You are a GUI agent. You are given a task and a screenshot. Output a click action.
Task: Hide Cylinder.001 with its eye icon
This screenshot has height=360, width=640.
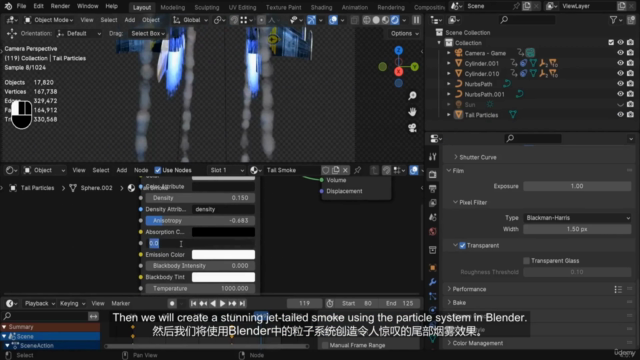[620, 63]
